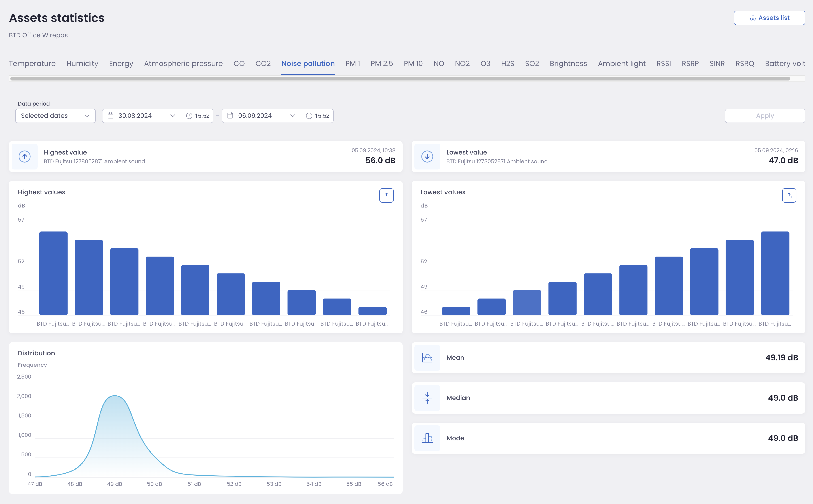Switch to the Temperature tab
The height and width of the screenshot is (504, 813).
coord(32,63)
